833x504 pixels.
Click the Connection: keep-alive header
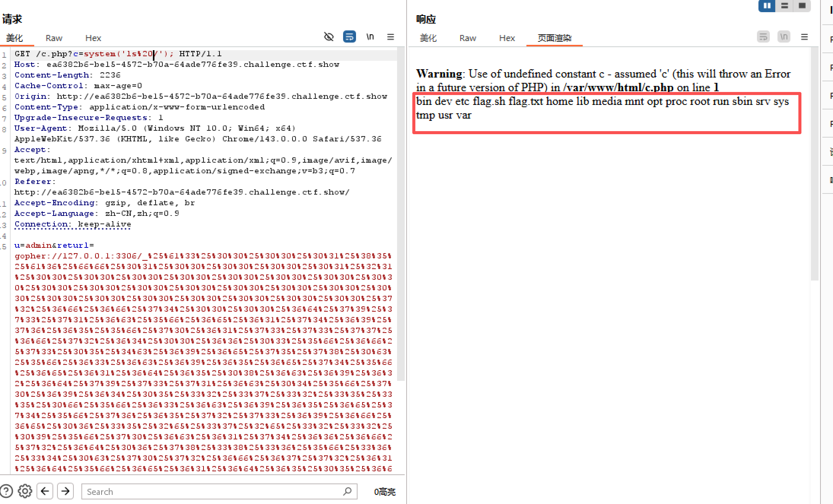73,224
